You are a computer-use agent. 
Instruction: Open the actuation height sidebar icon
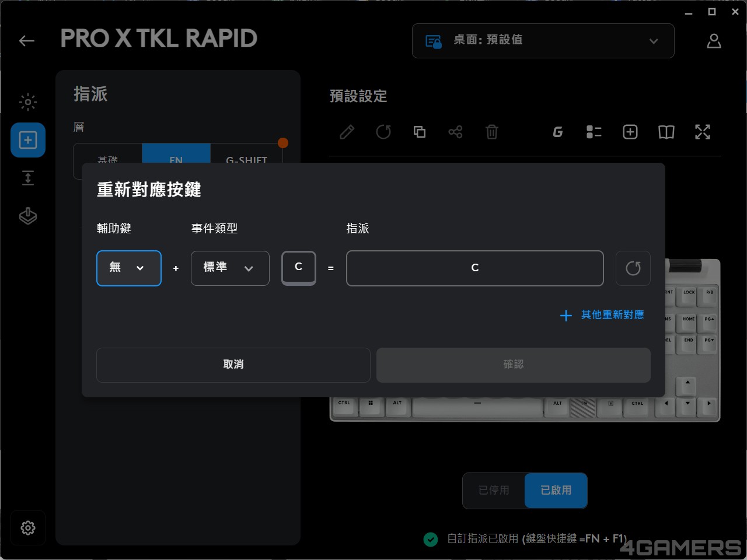coord(27,178)
